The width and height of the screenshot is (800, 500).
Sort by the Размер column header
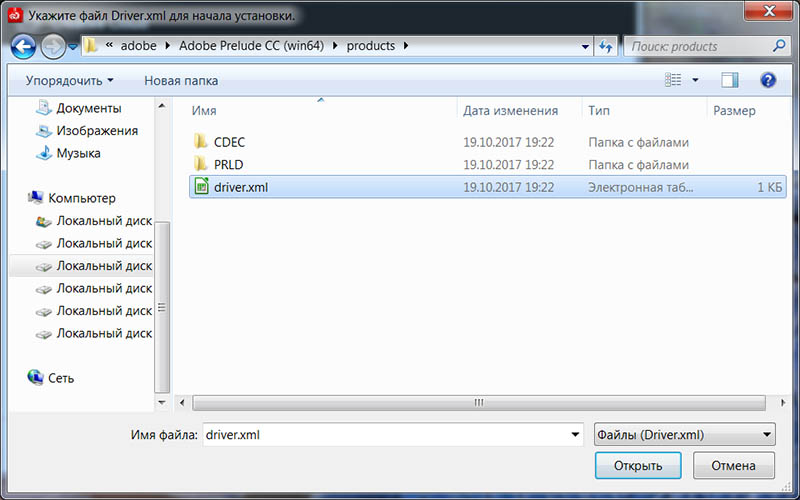[734, 110]
